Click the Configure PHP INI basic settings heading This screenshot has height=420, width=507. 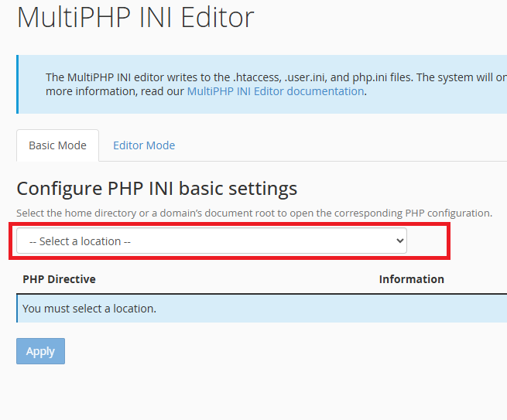pos(156,189)
